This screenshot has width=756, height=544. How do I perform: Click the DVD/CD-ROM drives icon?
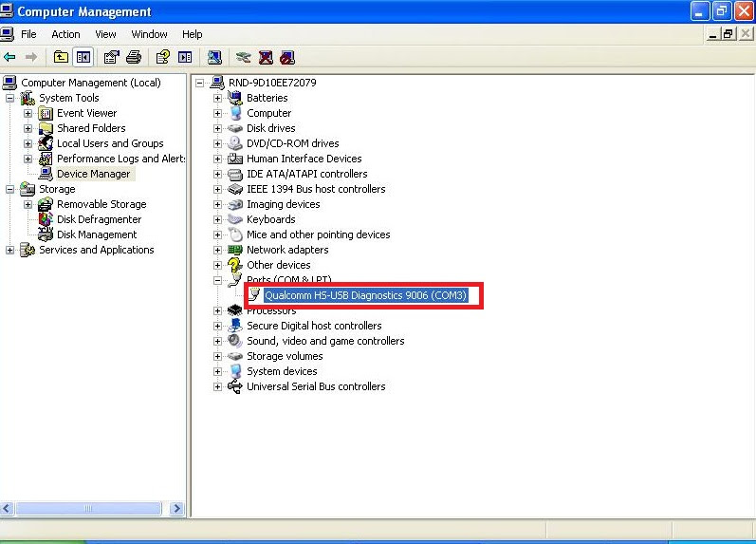click(x=235, y=143)
